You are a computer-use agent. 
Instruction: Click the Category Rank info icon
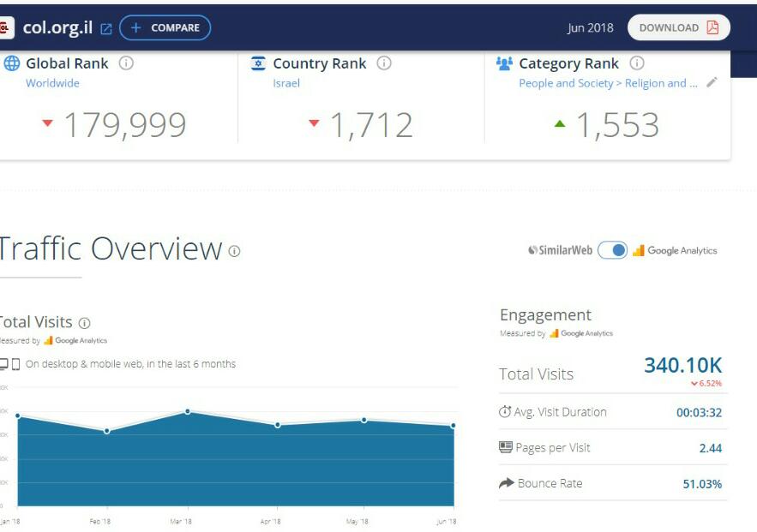tap(637, 63)
